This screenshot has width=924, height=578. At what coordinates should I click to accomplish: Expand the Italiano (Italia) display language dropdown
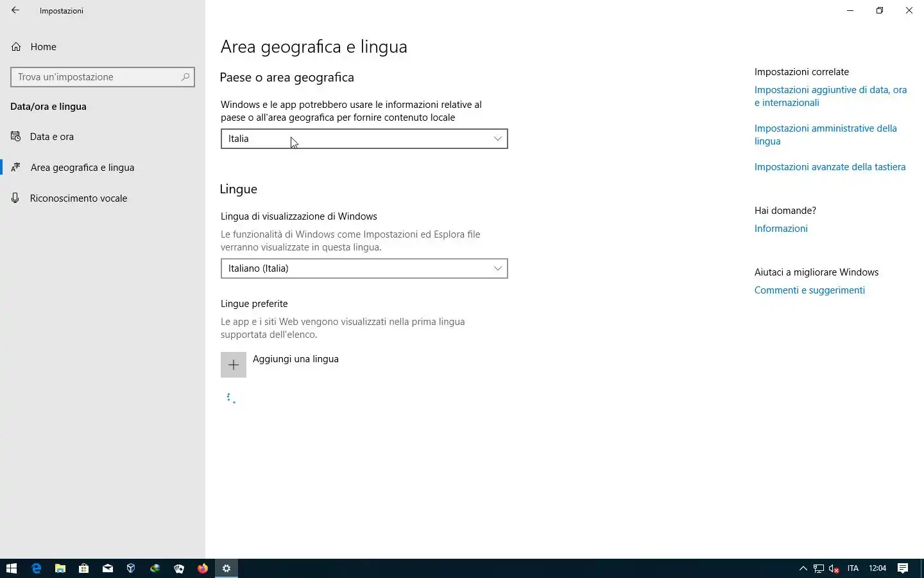[364, 268]
